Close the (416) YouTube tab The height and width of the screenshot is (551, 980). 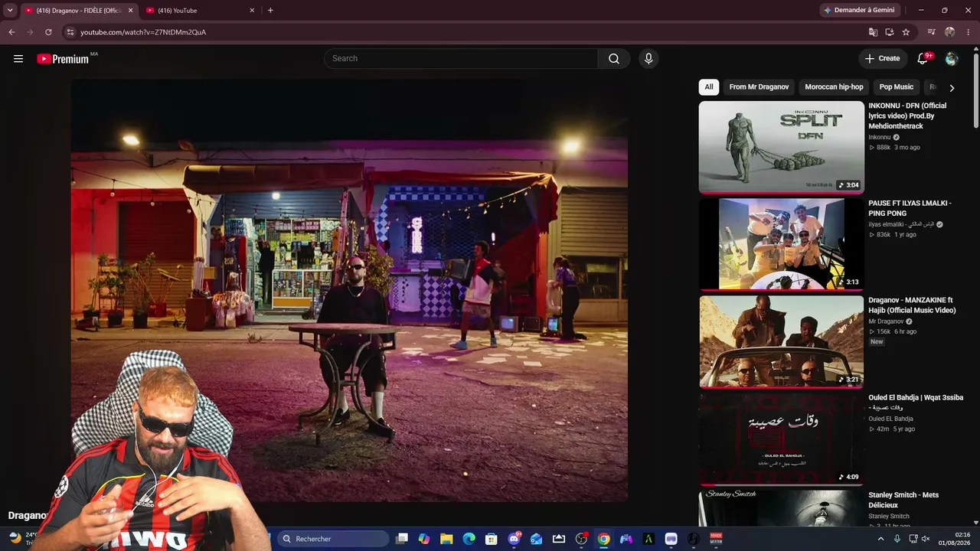(x=252, y=10)
